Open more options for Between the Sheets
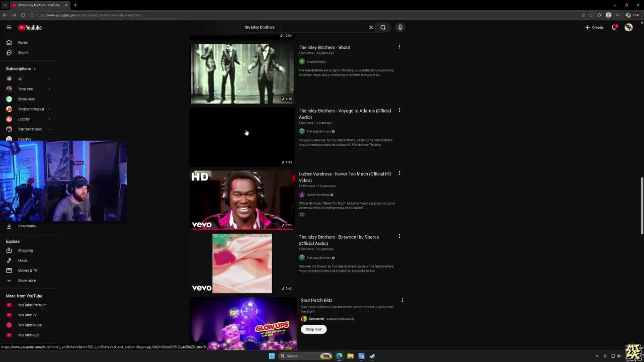This screenshot has height=362, width=644. click(399, 236)
